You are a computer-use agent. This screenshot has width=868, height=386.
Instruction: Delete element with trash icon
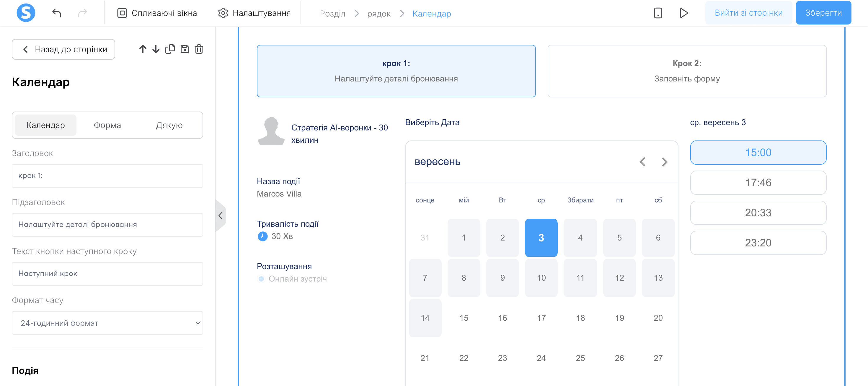click(x=199, y=49)
